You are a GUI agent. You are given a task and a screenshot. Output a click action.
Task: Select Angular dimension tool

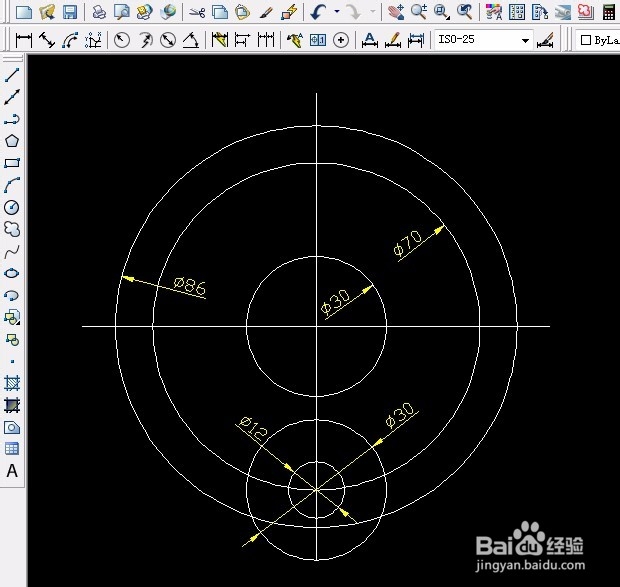tap(191, 40)
